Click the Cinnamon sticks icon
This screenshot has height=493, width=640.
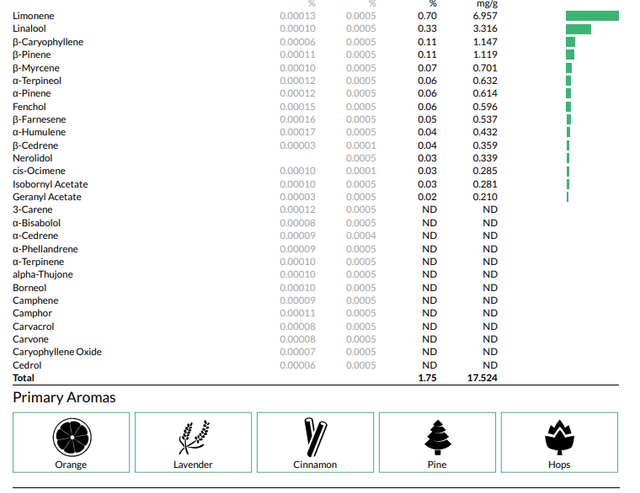pyautogui.click(x=315, y=437)
